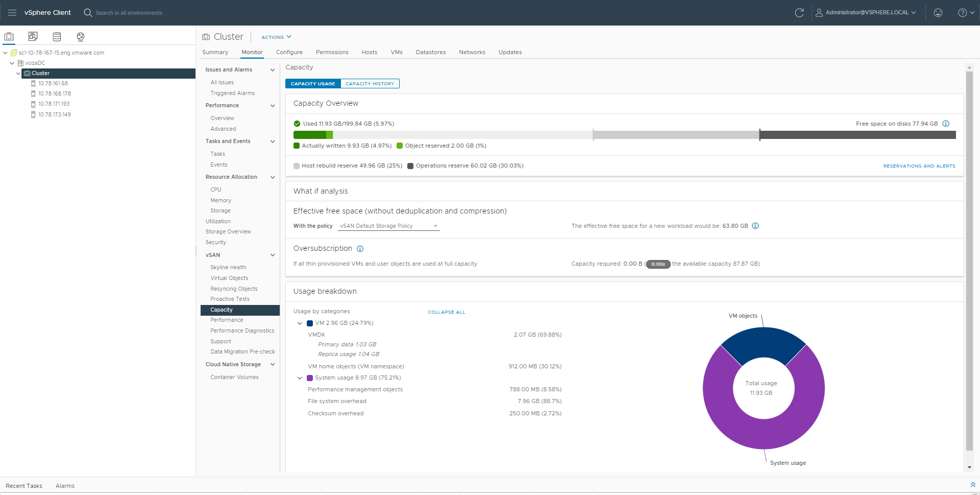Screen dimensions: 980x495
Task: Click the Oversubscription info icon
Action: point(360,249)
